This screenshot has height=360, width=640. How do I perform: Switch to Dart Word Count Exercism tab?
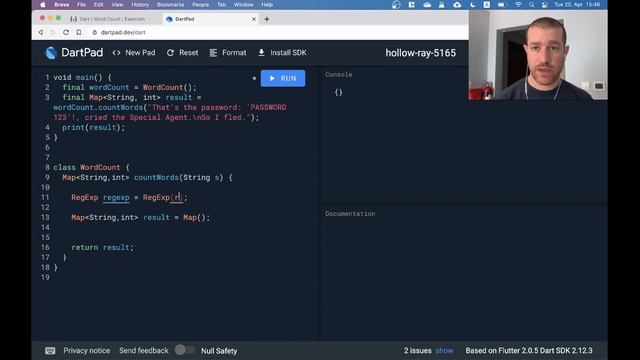tap(108, 19)
